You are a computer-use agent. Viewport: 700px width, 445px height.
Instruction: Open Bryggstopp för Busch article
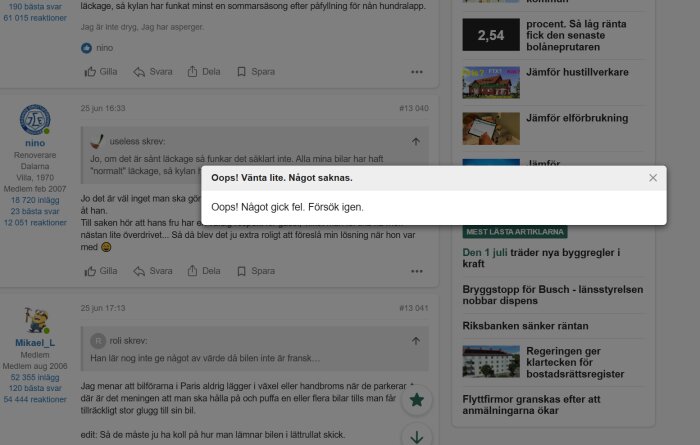[x=553, y=295]
